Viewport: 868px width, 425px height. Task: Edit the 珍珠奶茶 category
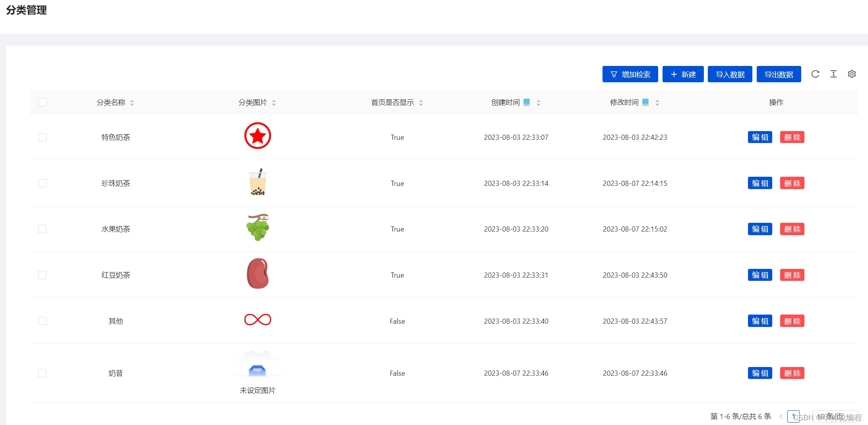click(x=760, y=183)
